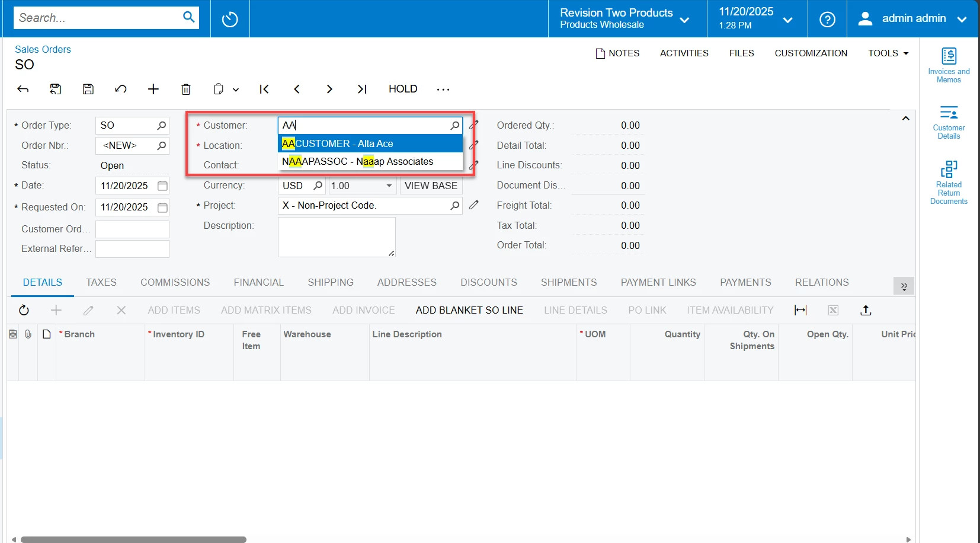The image size is (980, 543).
Task: Show more tabs with the double chevron
Action: (904, 286)
